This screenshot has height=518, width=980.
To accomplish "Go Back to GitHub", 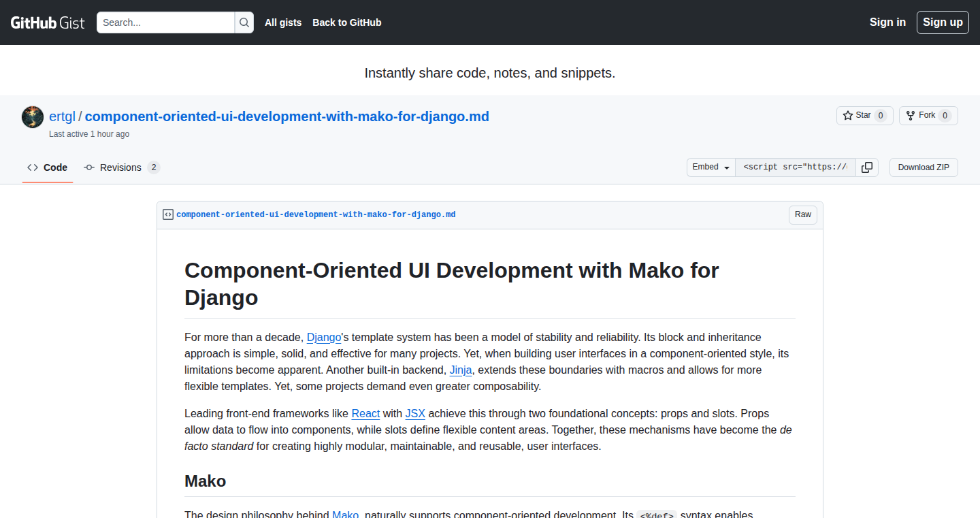I will (x=347, y=22).
